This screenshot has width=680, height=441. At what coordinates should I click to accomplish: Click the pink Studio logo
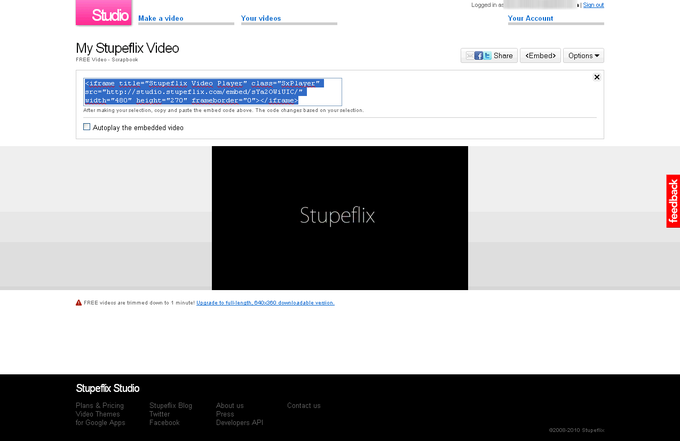(x=104, y=13)
